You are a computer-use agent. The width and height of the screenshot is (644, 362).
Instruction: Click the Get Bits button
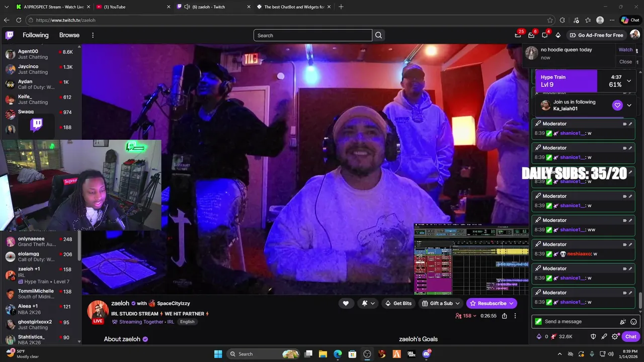point(398,303)
